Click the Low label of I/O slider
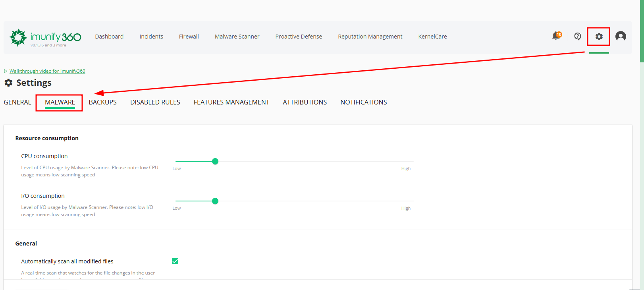This screenshot has width=644, height=290. 177,208
